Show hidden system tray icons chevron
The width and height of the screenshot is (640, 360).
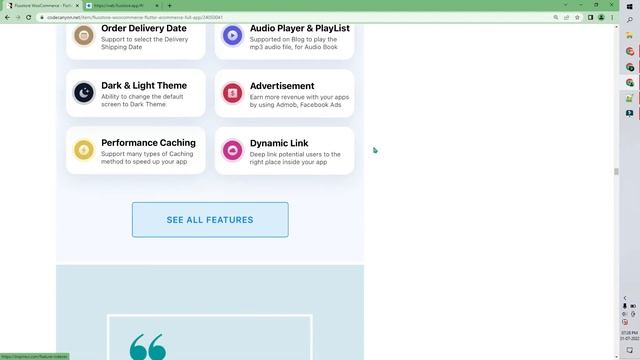pos(625,298)
